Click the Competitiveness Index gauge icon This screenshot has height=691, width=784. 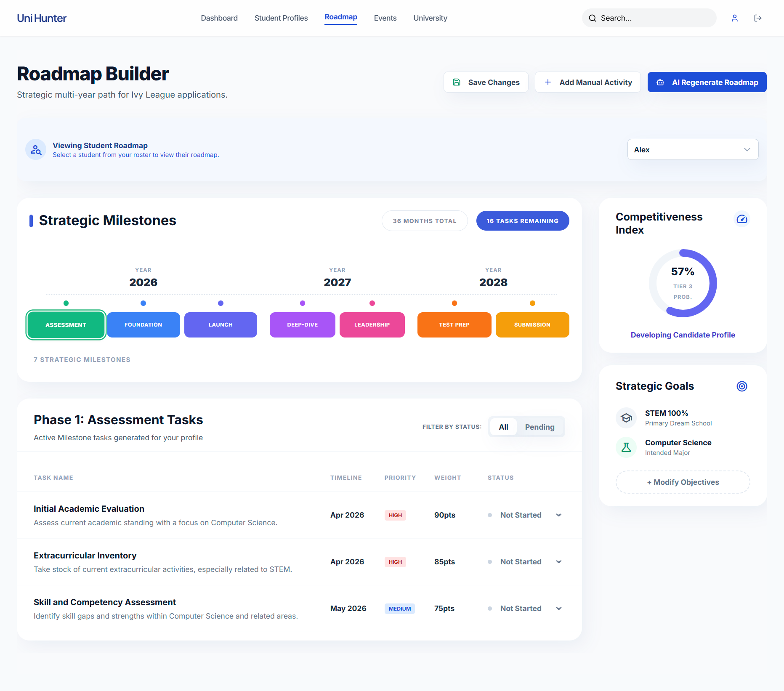[741, 219]
